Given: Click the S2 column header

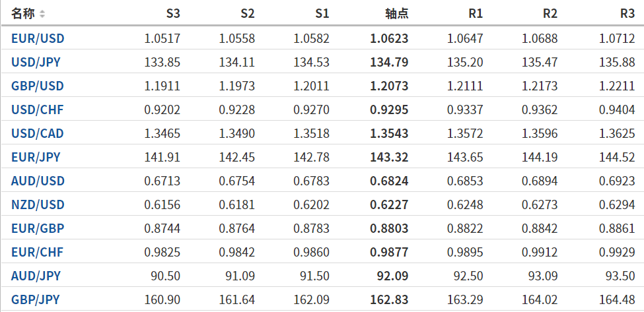Looking at the screenshot, I should click(247, 14).
